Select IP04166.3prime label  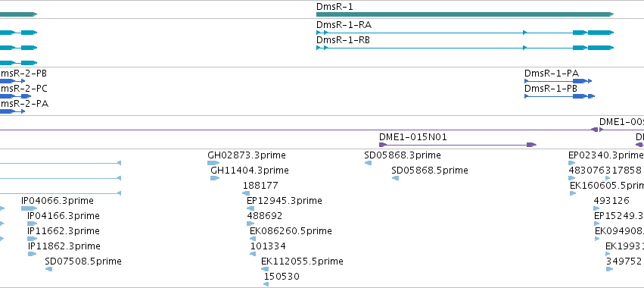(64, 216)
